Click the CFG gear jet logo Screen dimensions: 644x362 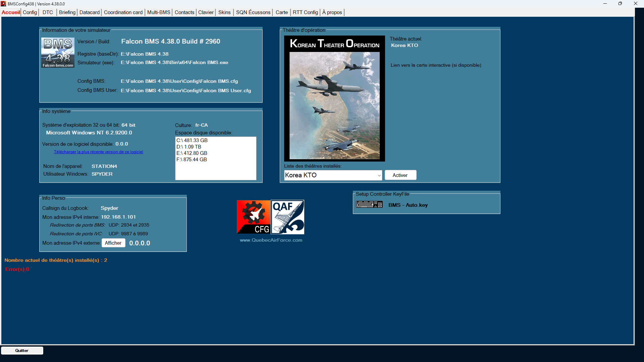[254, 217]
